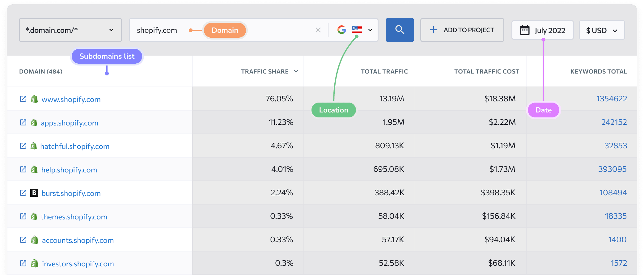Screen dimensions: 644x275
Task: Expand the search engine and location dropdown arrow
Action: click(370, 30)
